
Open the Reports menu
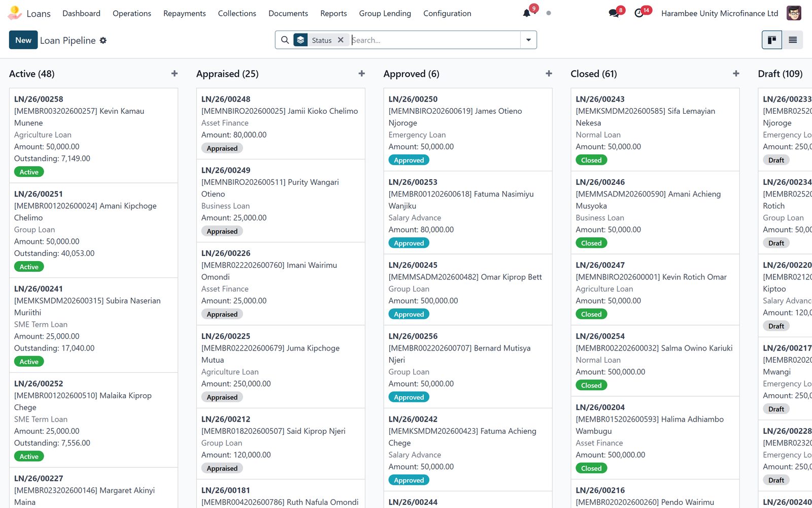333,13
